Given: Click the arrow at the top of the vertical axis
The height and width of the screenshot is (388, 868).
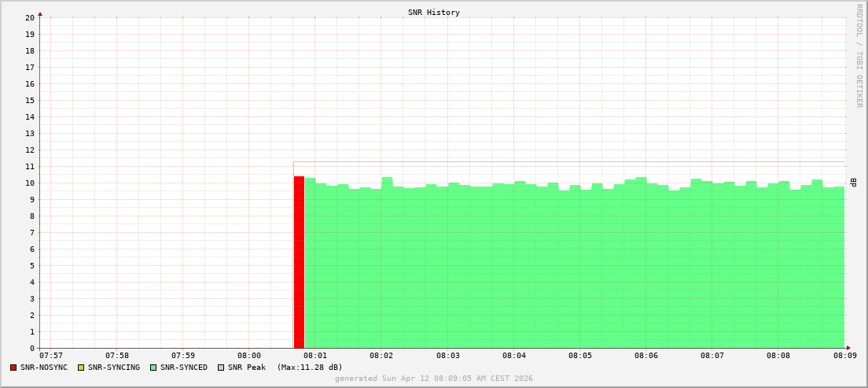Looking at the screenshot, I should pyautogui.click(x=40, y=13).
